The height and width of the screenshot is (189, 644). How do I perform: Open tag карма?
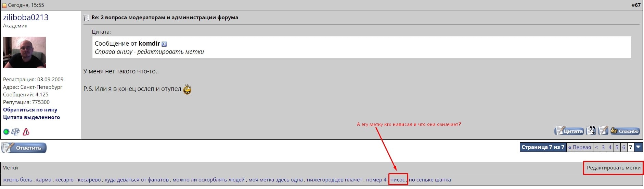pos(44,180)
